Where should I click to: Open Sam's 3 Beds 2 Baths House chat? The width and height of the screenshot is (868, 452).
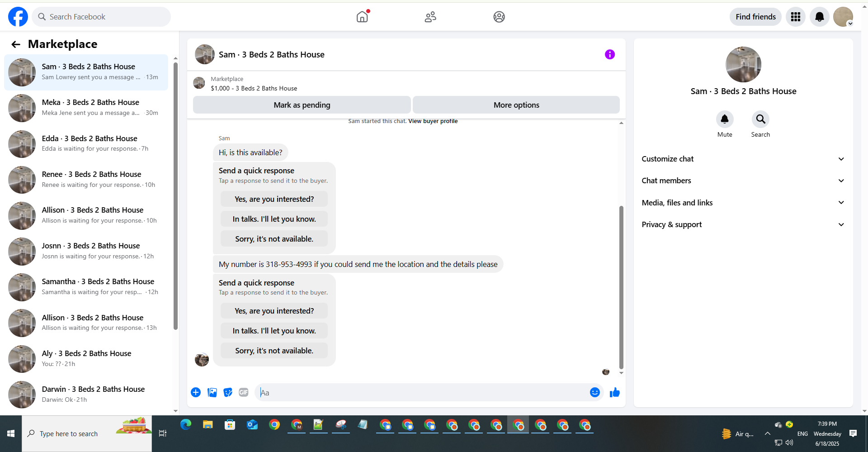[86, 72]
